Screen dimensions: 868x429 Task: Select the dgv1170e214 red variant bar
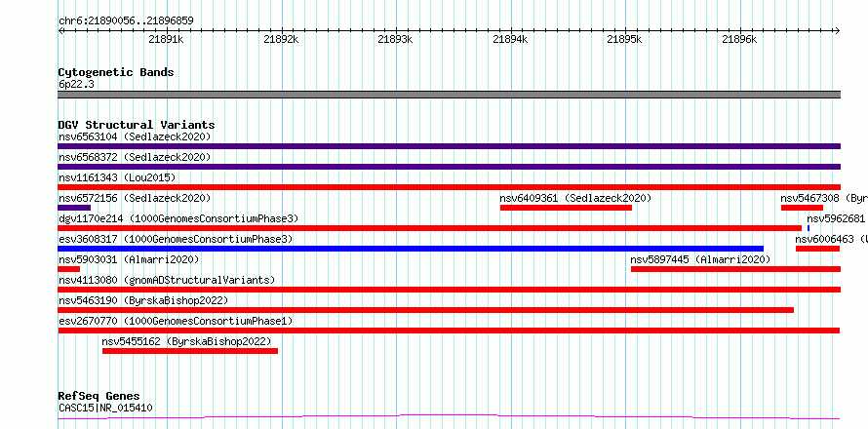429,228
